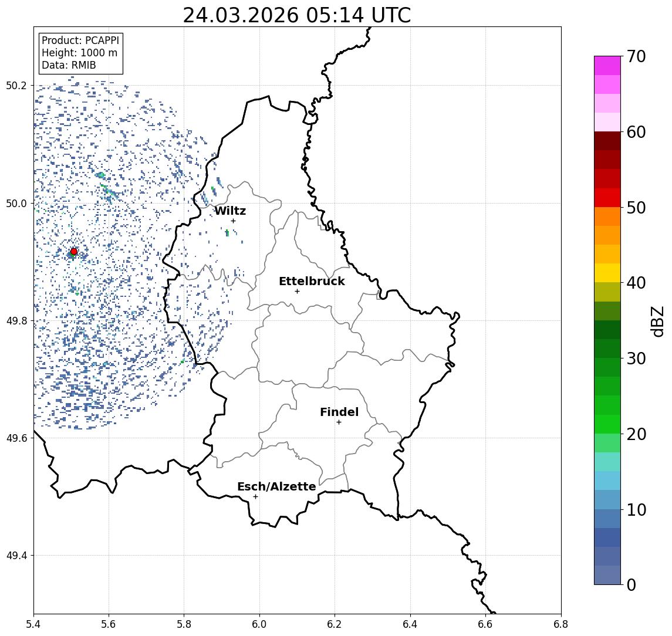
Task: Click the colorbar tick label 0
Action: tap(632, 584)
